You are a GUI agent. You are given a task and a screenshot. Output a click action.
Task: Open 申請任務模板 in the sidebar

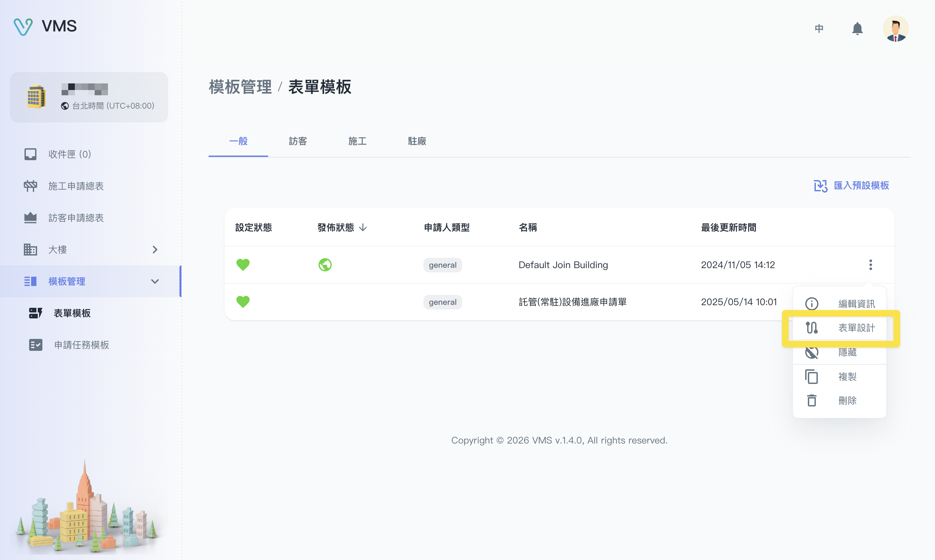click(81, 345)
